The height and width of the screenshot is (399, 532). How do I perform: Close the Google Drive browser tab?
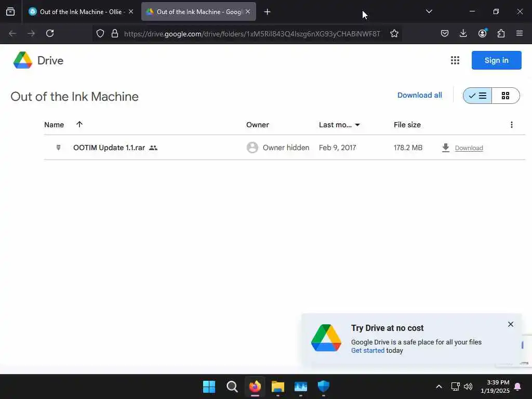[248, 11]
